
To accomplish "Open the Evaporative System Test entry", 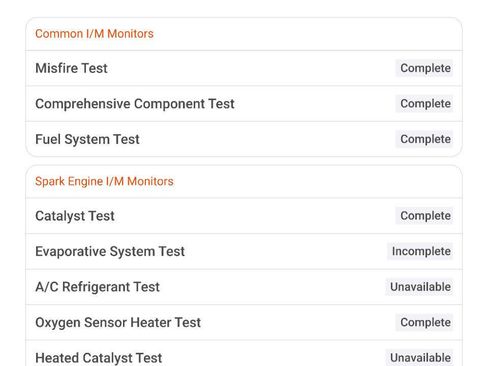I will pyautogui.click(x=244, y=251).
